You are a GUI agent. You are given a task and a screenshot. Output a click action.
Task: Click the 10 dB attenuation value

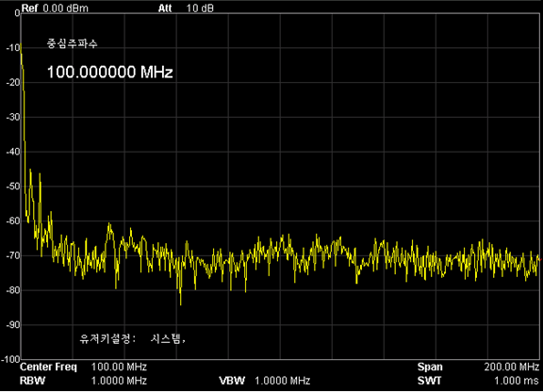tap(200, 8)
